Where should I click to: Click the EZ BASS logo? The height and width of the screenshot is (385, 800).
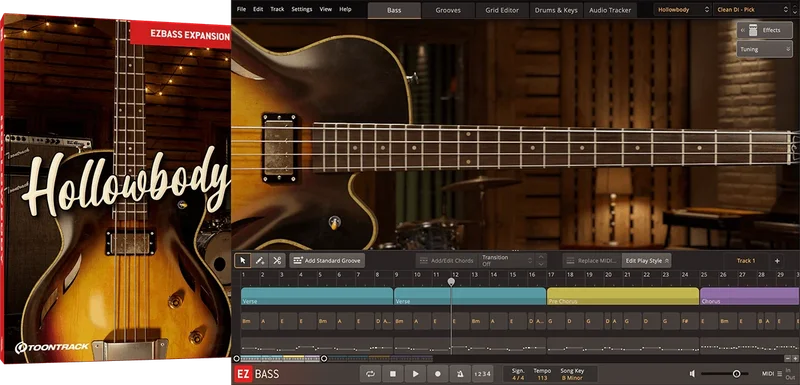click(x=256, y=374)
